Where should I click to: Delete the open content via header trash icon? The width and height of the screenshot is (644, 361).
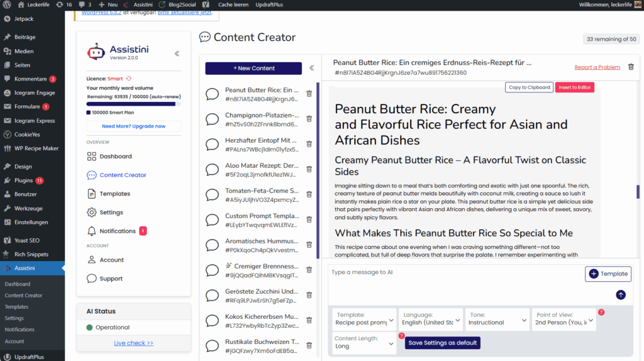pyautogui.click(x=631, y=67)
